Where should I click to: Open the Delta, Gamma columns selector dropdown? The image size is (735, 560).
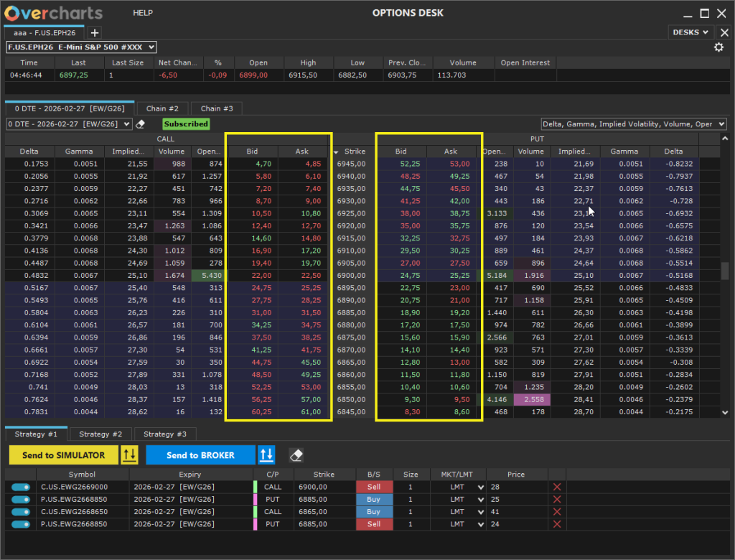coord(633,124)
